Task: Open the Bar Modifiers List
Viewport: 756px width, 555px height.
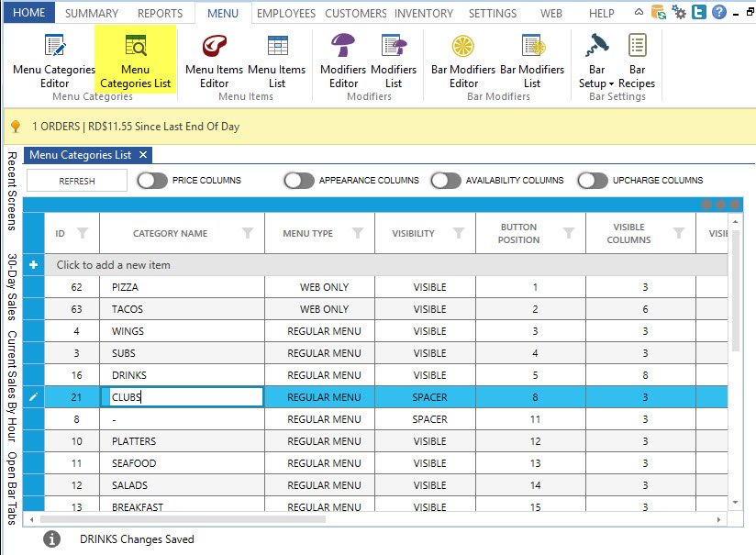Action: (532, 61)
